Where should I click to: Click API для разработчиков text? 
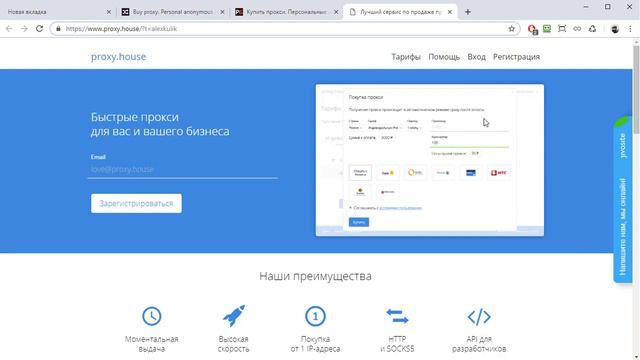point(479,344)
